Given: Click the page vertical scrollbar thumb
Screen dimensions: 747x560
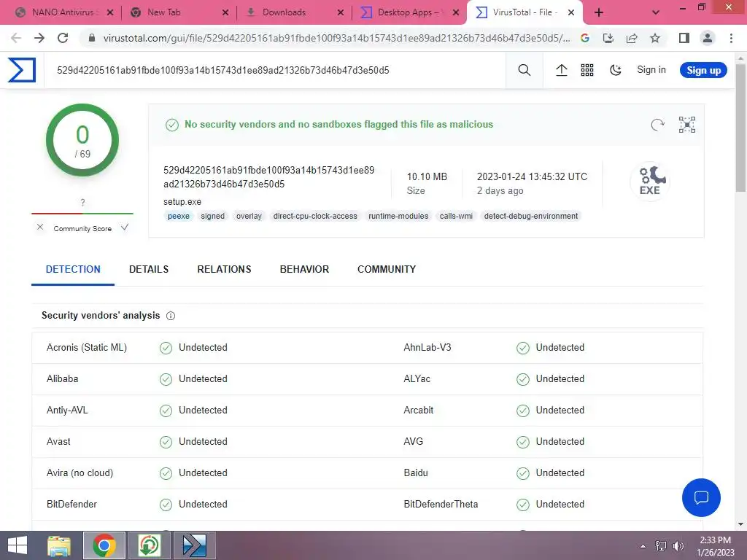Looking at the screenshot, I should pos(740,127).
